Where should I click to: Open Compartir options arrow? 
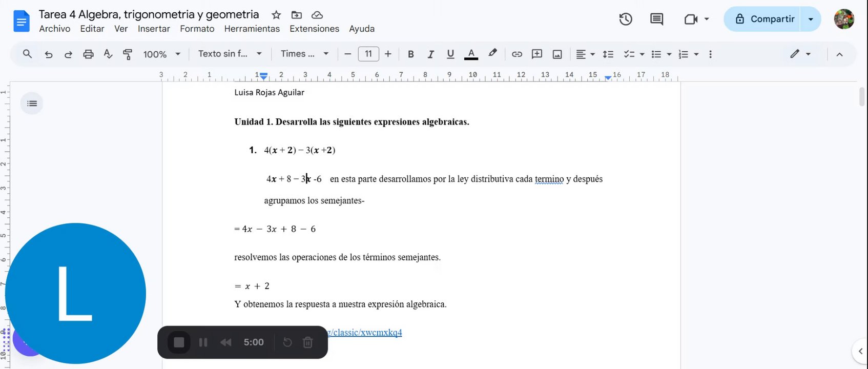(811, 19)
